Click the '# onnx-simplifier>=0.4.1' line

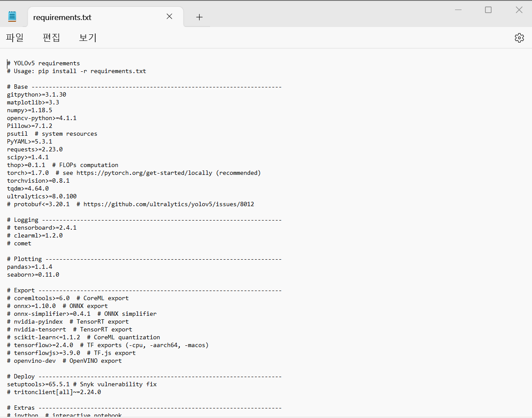[82, 314]
